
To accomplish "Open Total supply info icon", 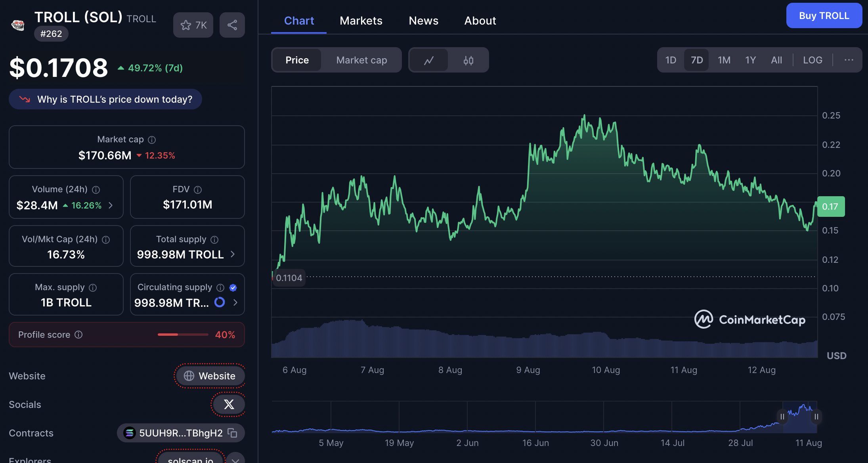I will [x=214, y=239].
